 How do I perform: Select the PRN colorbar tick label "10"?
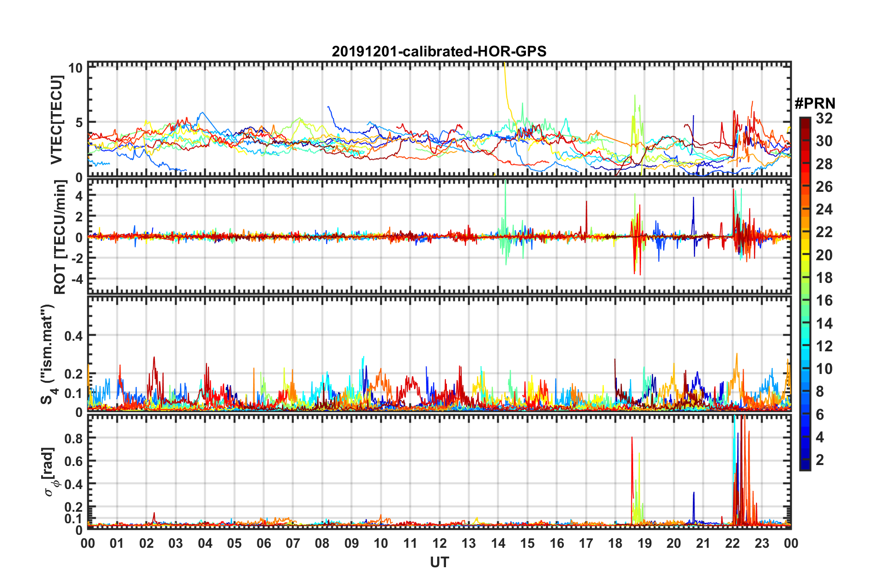(x=824, y=369)
